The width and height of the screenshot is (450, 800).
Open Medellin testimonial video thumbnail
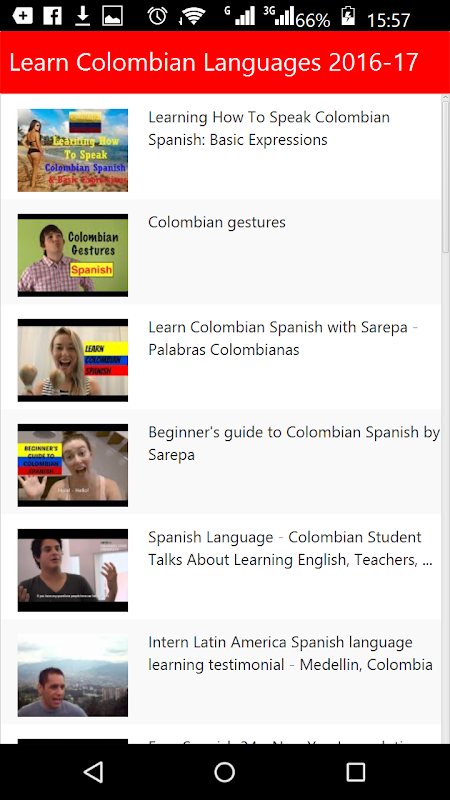pos(73,676)
